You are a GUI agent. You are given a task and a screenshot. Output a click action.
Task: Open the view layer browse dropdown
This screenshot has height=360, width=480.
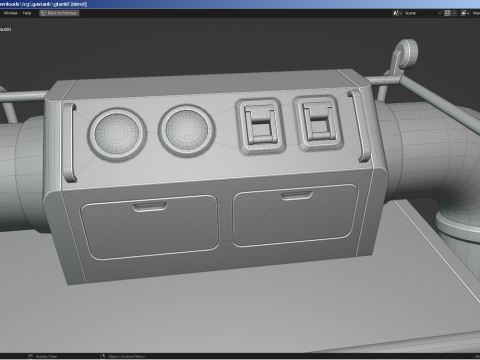tap(465, 13)
